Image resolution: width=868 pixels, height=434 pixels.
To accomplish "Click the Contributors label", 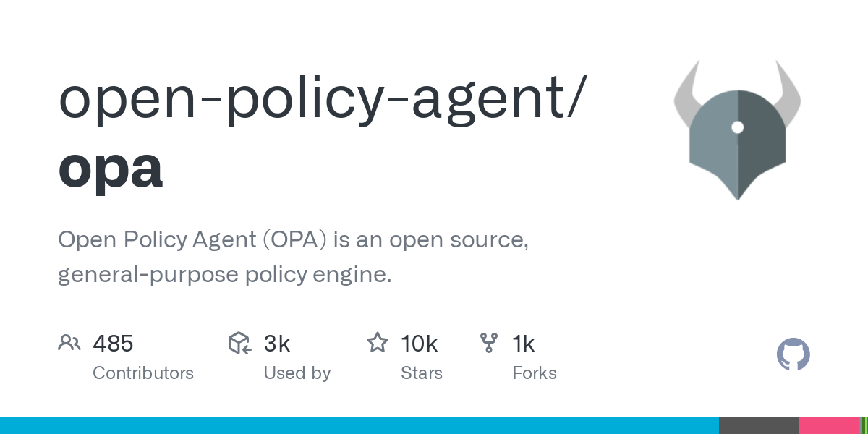I will (143, 373).
